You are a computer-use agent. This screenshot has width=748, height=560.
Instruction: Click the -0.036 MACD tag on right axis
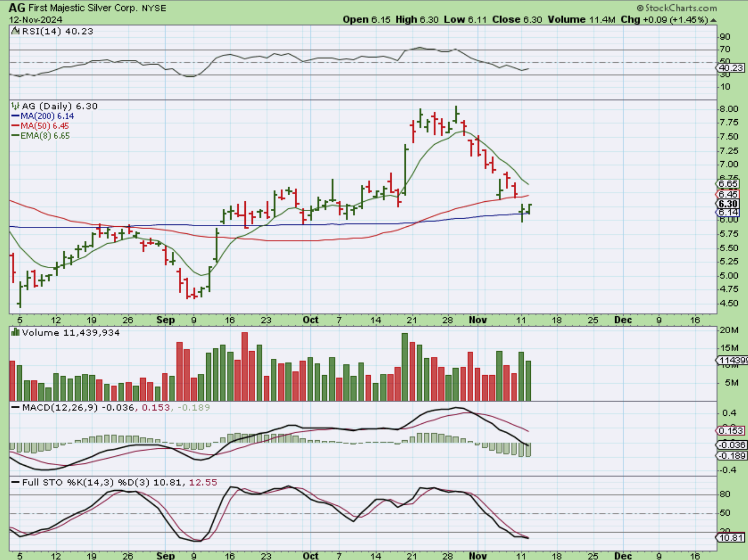click(x=731, y=445)
